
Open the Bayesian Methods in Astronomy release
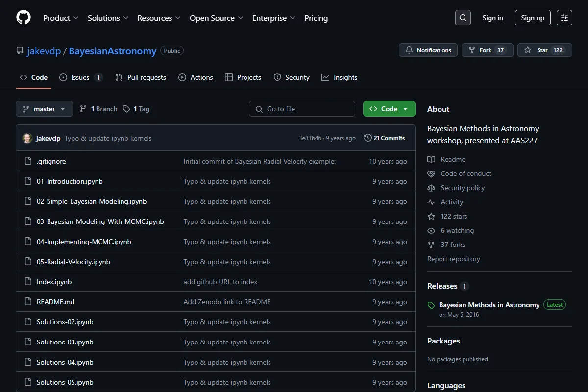coord(489,305)
